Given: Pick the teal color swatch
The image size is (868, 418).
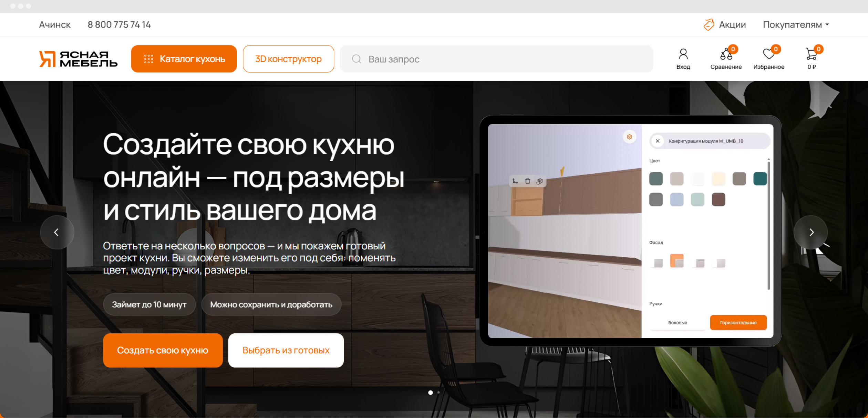Looking at the screenshot, I should 760,179.
